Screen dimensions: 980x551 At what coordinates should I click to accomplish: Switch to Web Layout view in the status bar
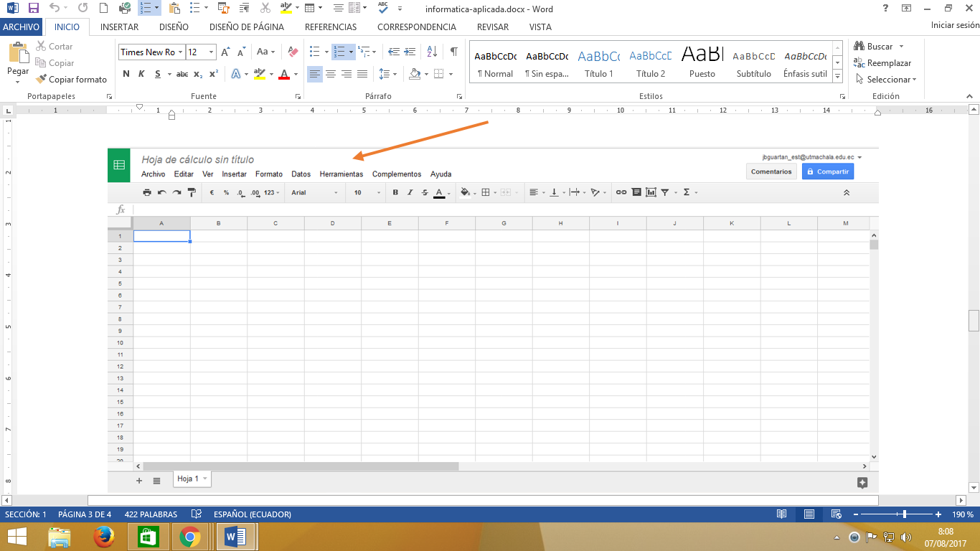[x=836, y=514]
